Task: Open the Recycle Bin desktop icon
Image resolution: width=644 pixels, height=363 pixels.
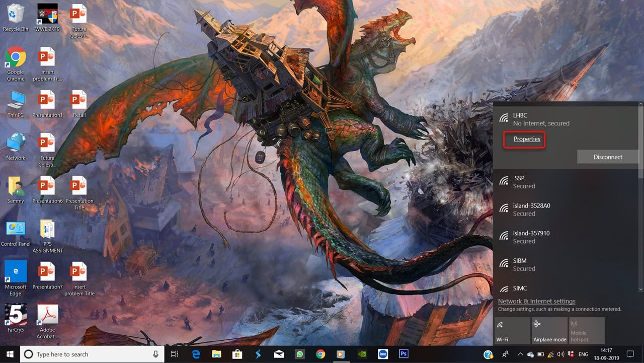Action: coord(16,18)
